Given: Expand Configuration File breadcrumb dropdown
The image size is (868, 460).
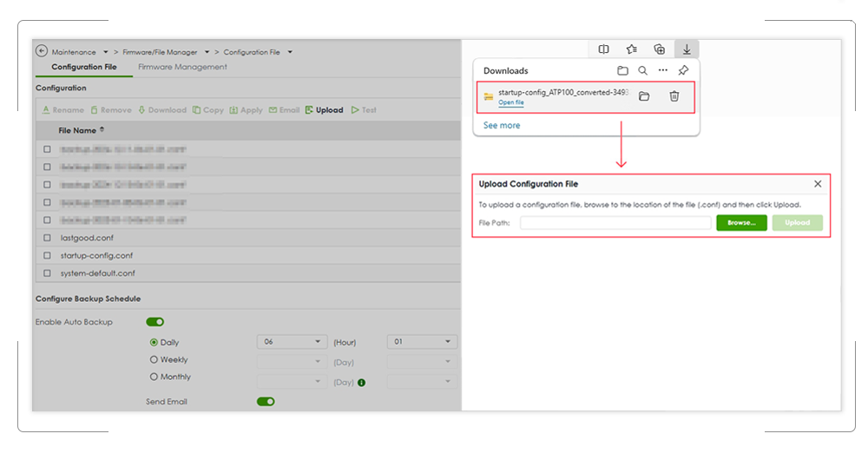Looking at the screenshot, I should coord(290,52).
